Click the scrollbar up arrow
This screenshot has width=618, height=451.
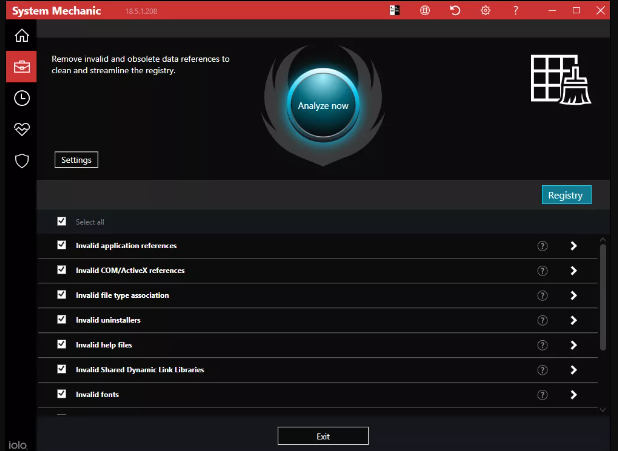coord(603,240)
